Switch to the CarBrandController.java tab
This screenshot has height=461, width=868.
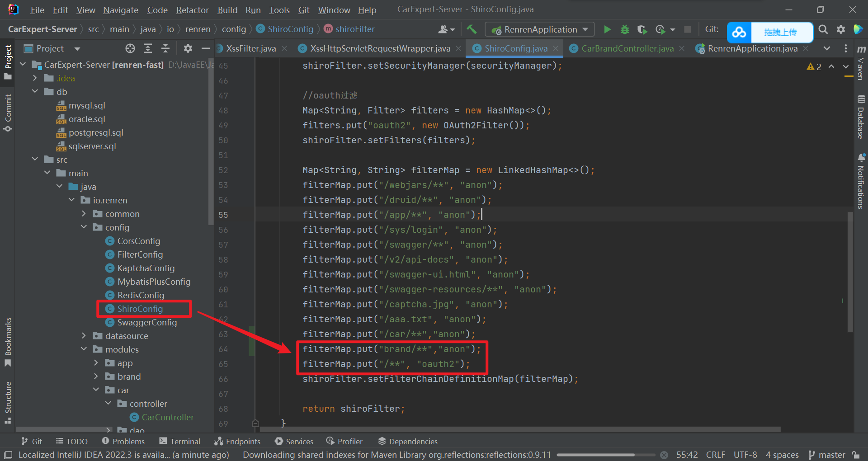point(627,48)
